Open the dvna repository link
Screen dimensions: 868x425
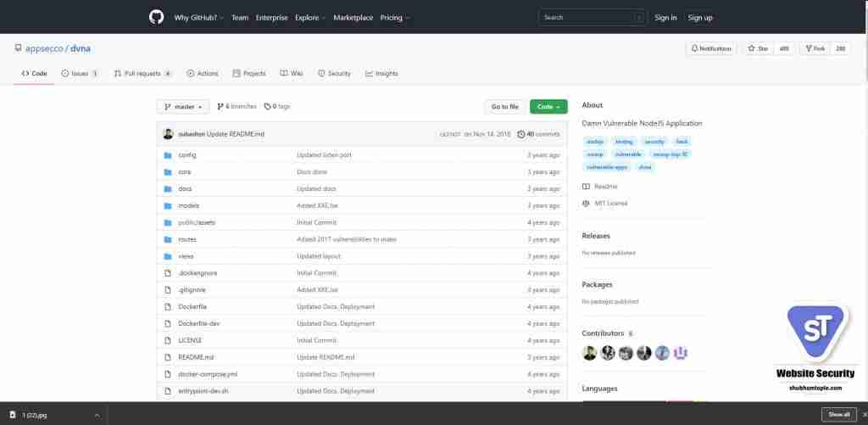point(81,48)
